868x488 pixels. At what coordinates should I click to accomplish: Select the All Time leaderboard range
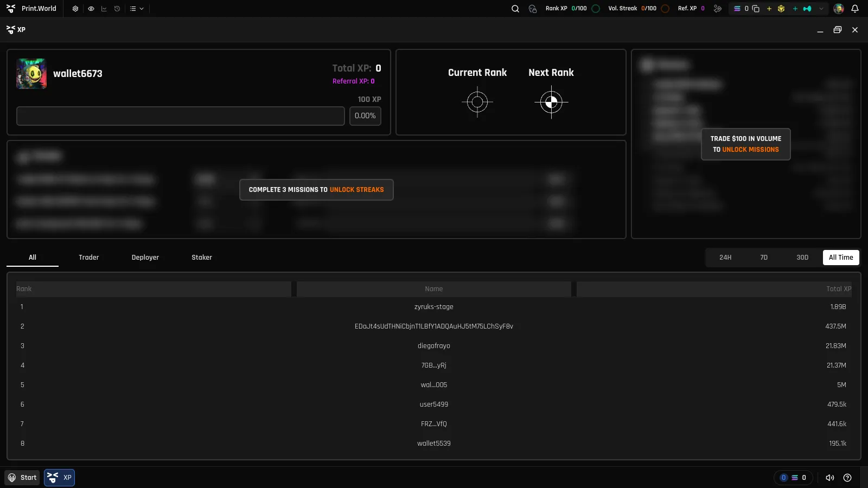(x=841, y=258)
